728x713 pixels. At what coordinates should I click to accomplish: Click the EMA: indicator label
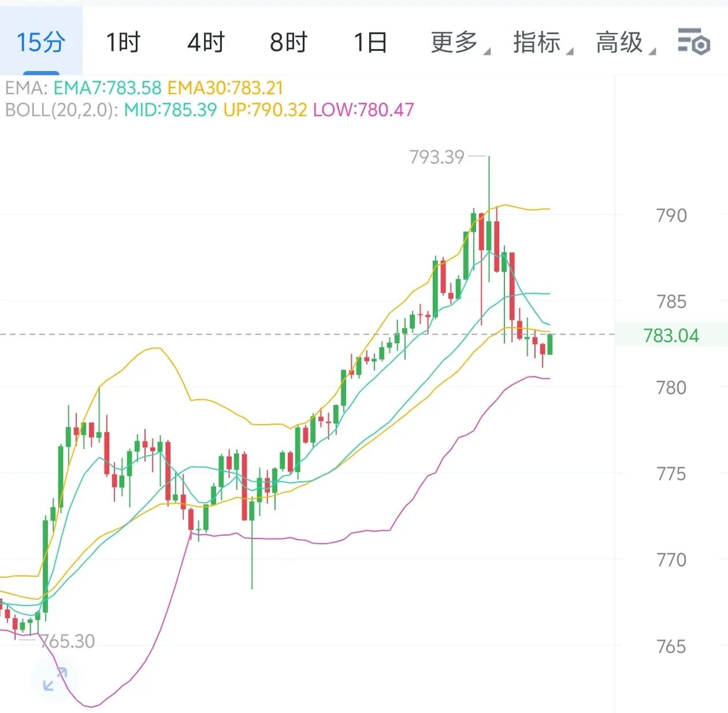pyautogui.click(x=26, y=88)
